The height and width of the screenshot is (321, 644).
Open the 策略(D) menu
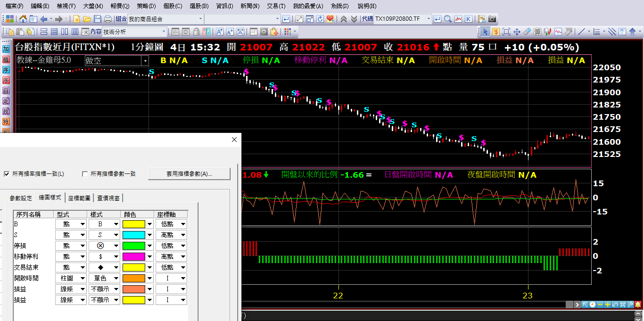pos(146,6)
